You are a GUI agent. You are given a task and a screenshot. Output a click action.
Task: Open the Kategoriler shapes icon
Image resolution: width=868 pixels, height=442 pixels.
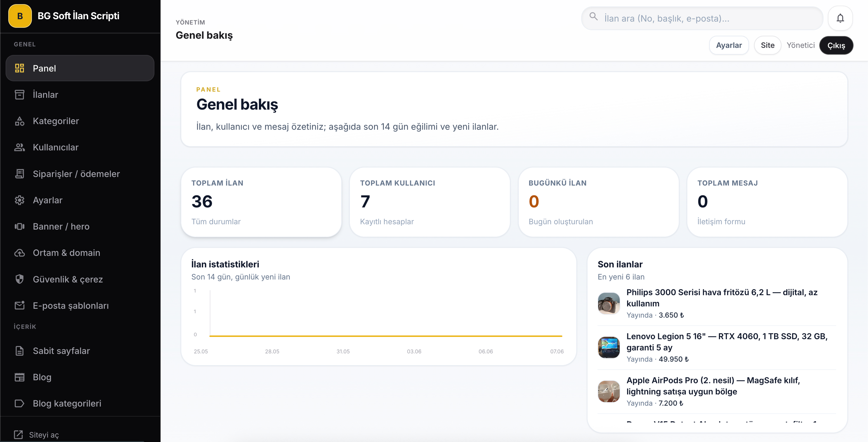coord(19,121)
